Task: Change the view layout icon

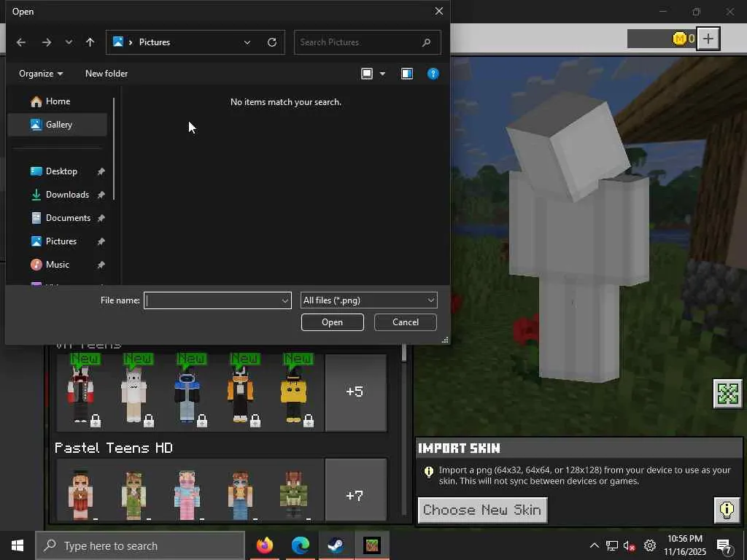Action: tap(367, 74)
